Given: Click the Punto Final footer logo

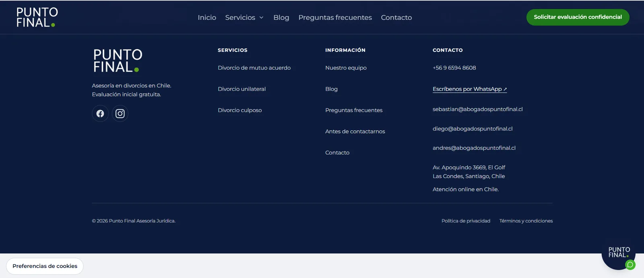Looking at the screenshot, I should [x=118, y=60].
